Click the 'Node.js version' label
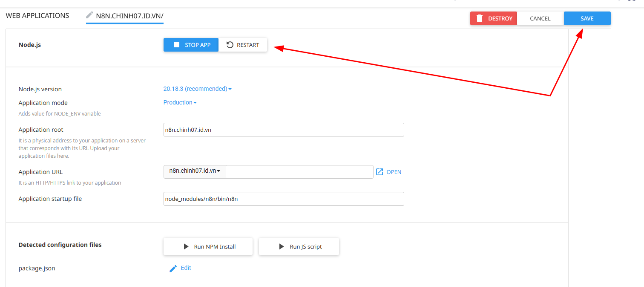The height and width of the screenshot is (287, 644). [x=40, y=89]
